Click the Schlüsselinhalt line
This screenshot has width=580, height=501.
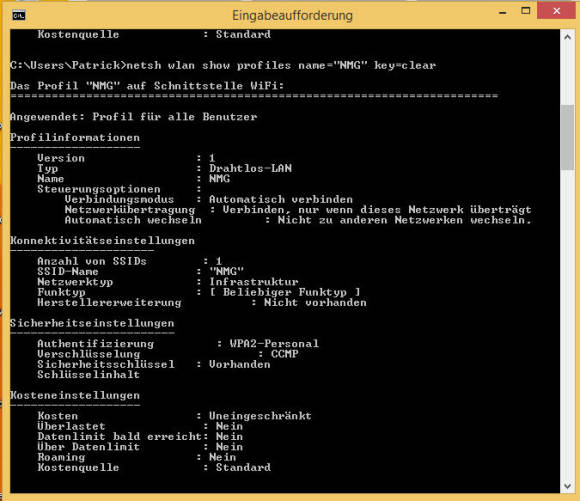tap(89, 375)
